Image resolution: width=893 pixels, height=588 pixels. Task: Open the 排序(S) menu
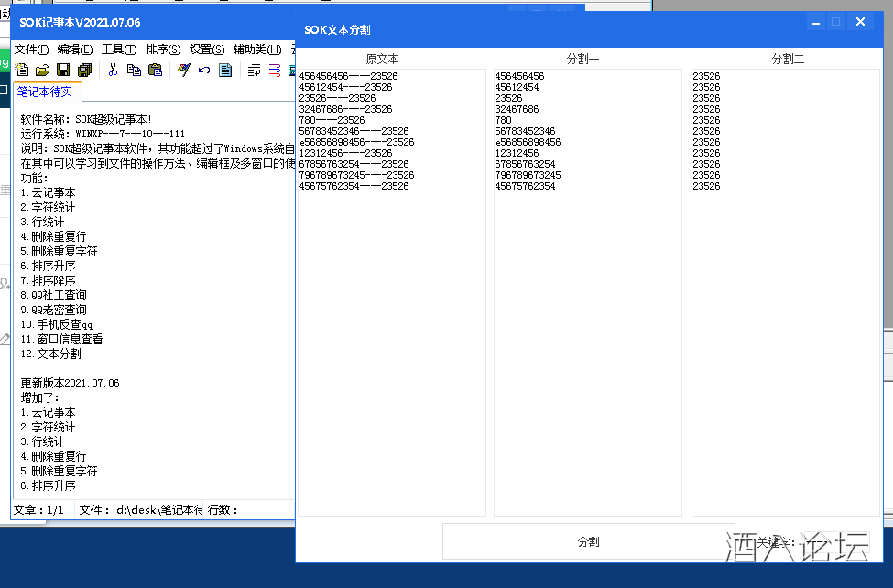(163, 49)
